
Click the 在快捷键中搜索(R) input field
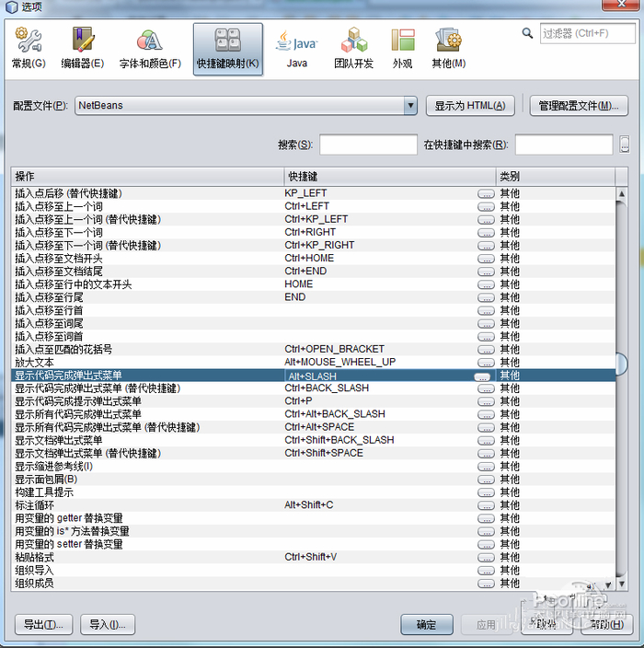pos(564,145)
